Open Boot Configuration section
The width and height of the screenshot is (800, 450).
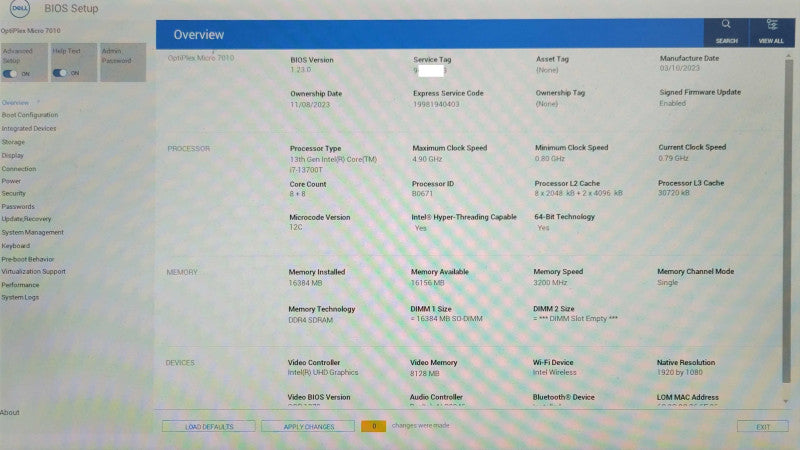pos(30,115)
